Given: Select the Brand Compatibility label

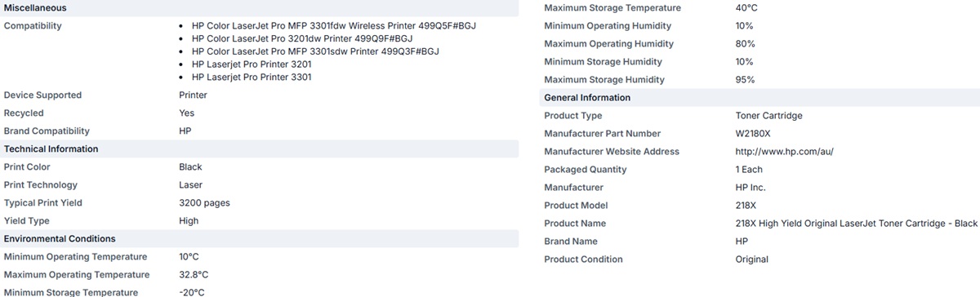Looking at the screenshot, I should pyautogui.click(x=47, y=131).
